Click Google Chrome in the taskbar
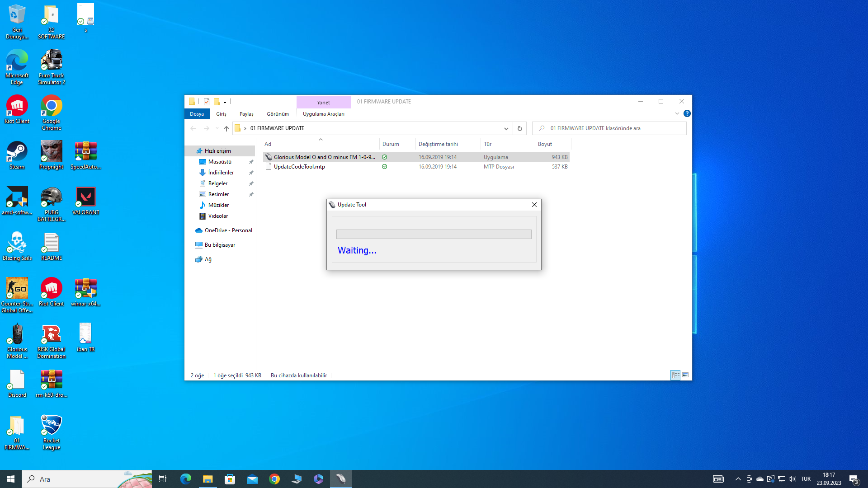The height and width of the screenshot is (488, 868). [x=274, y=479]
